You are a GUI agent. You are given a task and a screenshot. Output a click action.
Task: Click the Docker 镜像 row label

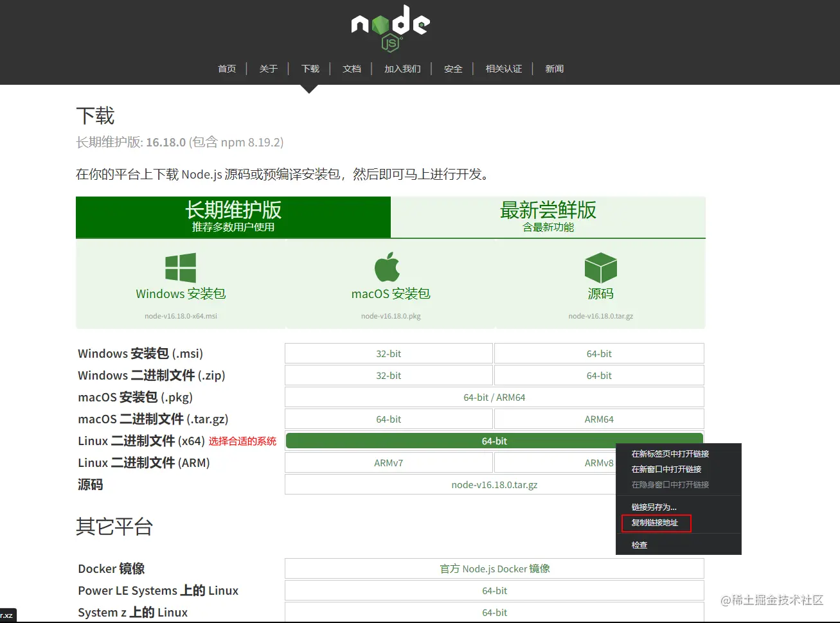click(x=111, y=569)
